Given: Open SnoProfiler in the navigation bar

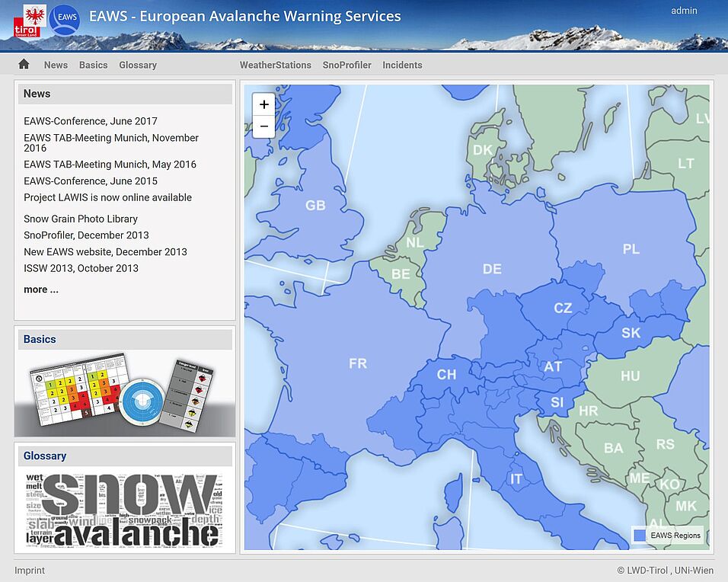Looking at the screenshot, I should (x=346, y=65).
